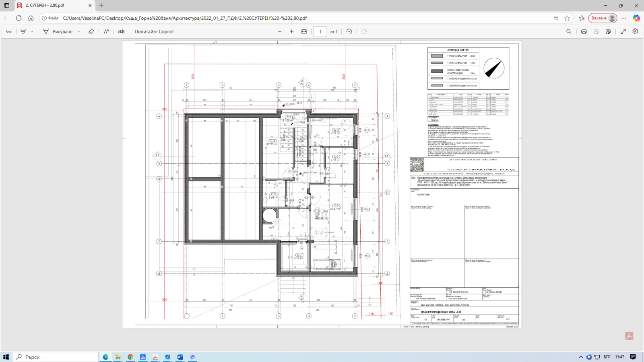Activate the Read aloud tool

coord(106,31)
